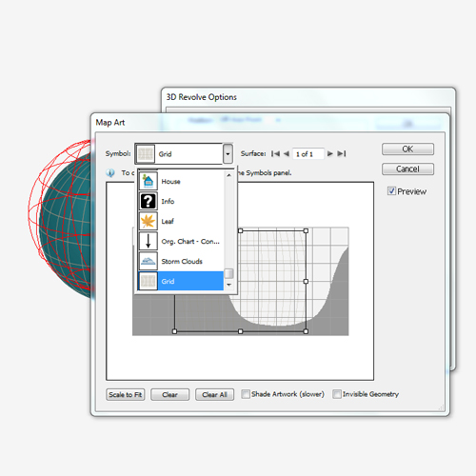Click the info tip icon
Image resolution: width=476 pixels, height=476 pixels.
pyautogui.click(x=110, y=173)
